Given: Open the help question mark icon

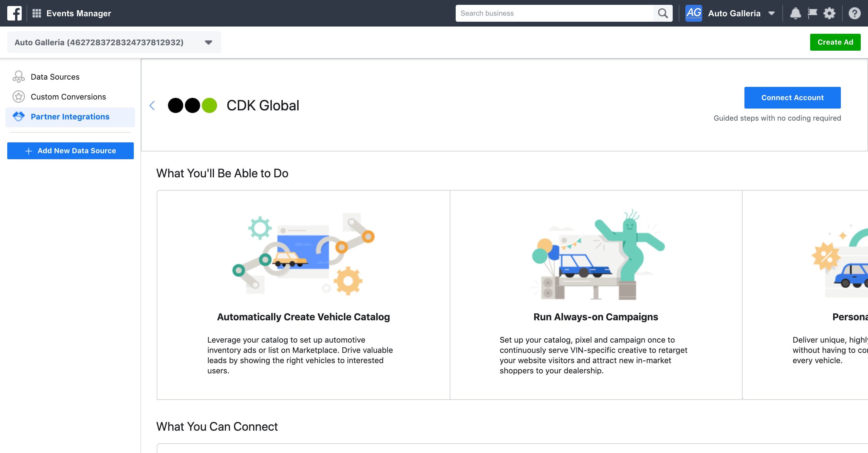Looking at the screenshot, I should coord(854,13).
